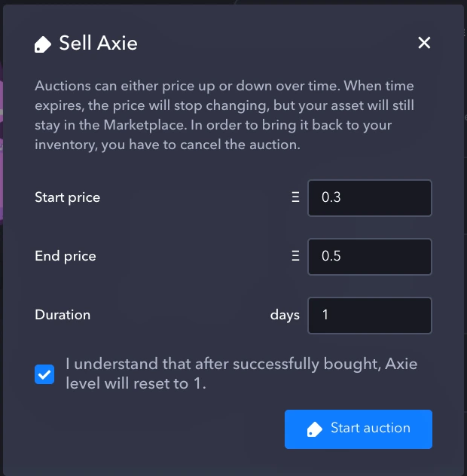
Task: Click the tag icon inside Start auction button
Action: pyautogui.click(x=314, y=429)
